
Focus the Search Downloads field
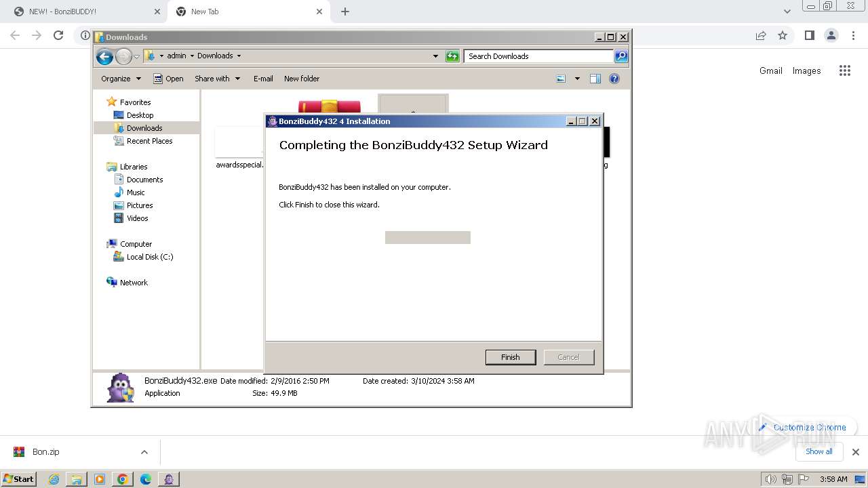(539, 56)
